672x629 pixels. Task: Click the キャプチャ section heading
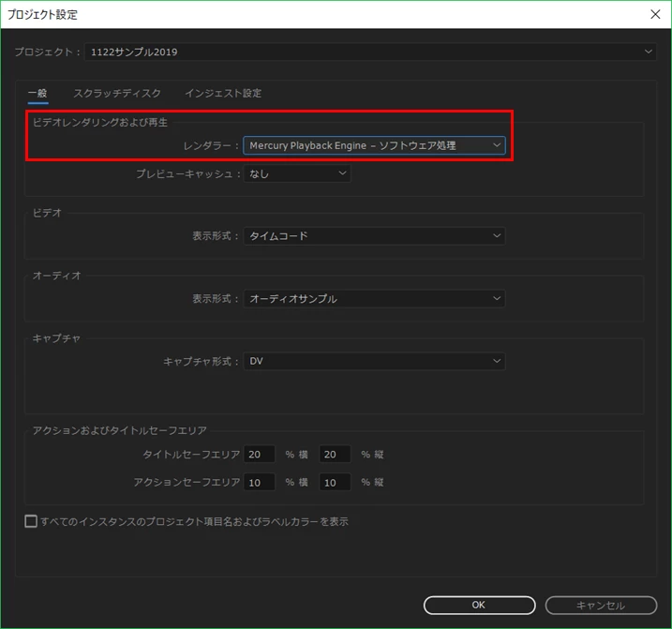[x=56, y=338]
